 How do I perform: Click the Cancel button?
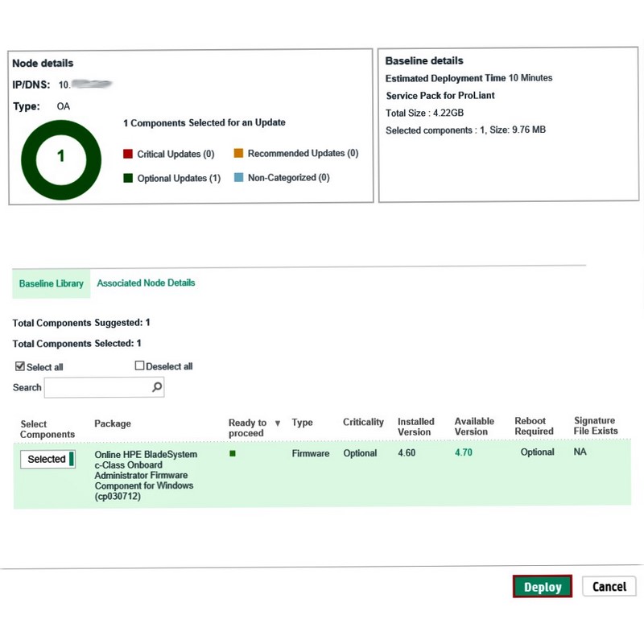click(x=609, y=587)
